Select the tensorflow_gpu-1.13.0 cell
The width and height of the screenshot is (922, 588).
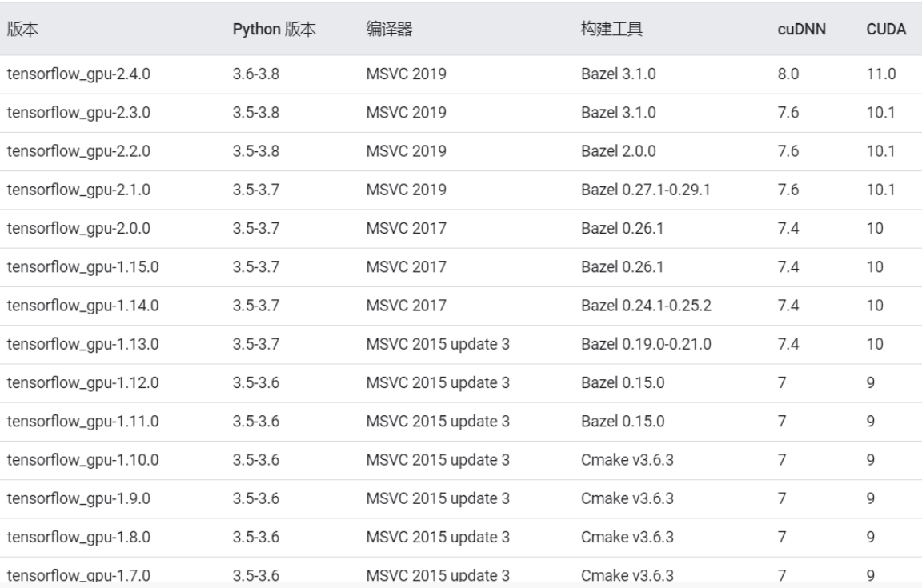[x=83, y=344]
